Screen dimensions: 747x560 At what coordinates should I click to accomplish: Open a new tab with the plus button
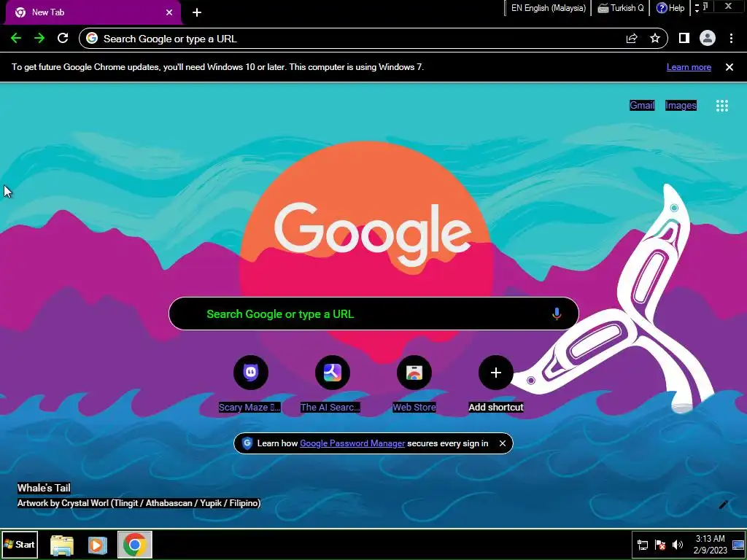[197, 12]
